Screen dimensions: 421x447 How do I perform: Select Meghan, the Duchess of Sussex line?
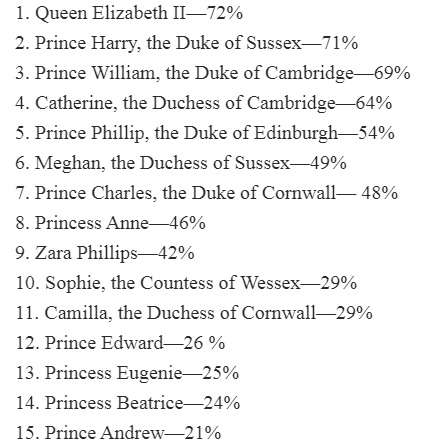coord(181,164)
